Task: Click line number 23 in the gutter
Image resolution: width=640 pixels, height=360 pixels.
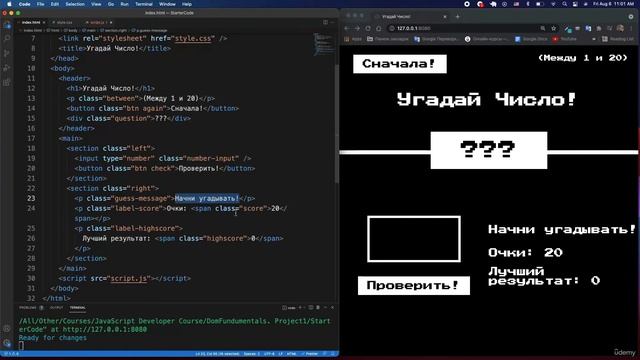Action: pyautogui.click(x=31, y=198)
